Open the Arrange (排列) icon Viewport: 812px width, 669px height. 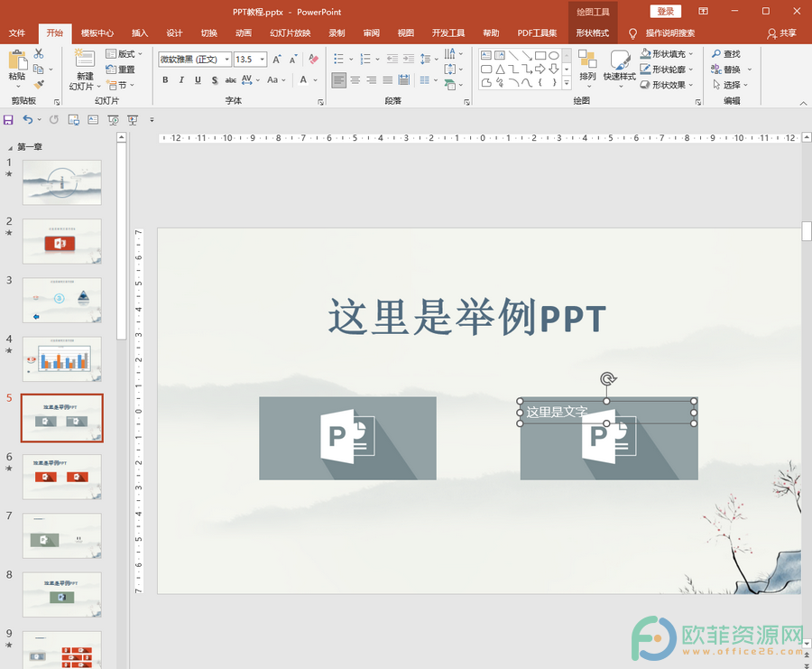point(587,59)
